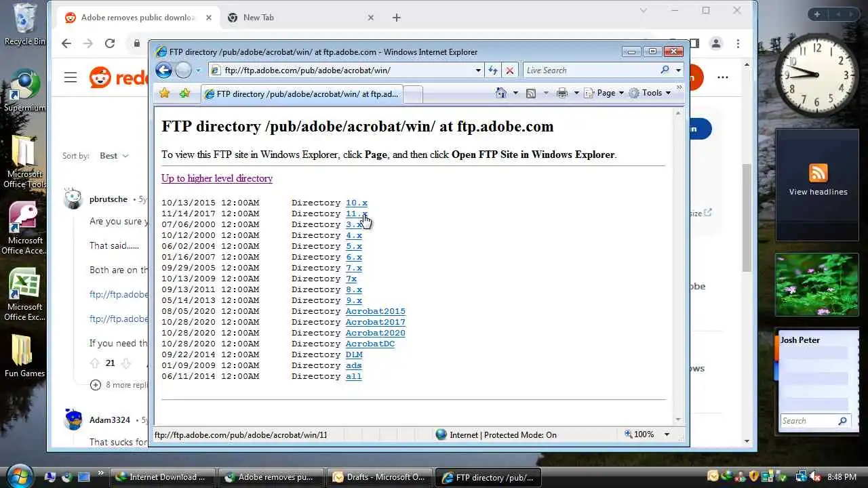The image size is (868, 488).
Task: Open the 7x directory link
Action: pyautogui.click(x=351, y=279)
